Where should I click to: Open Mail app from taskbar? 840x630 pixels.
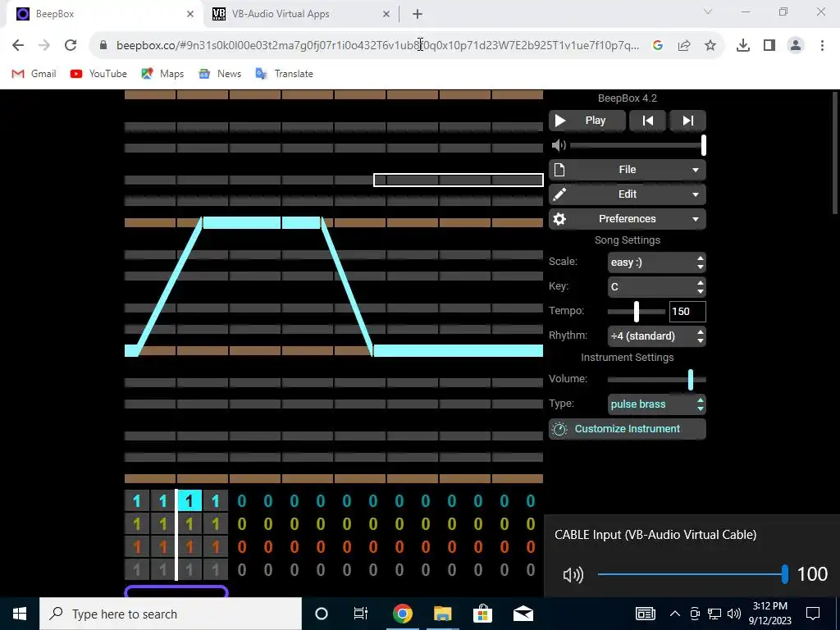click(523, 614)
